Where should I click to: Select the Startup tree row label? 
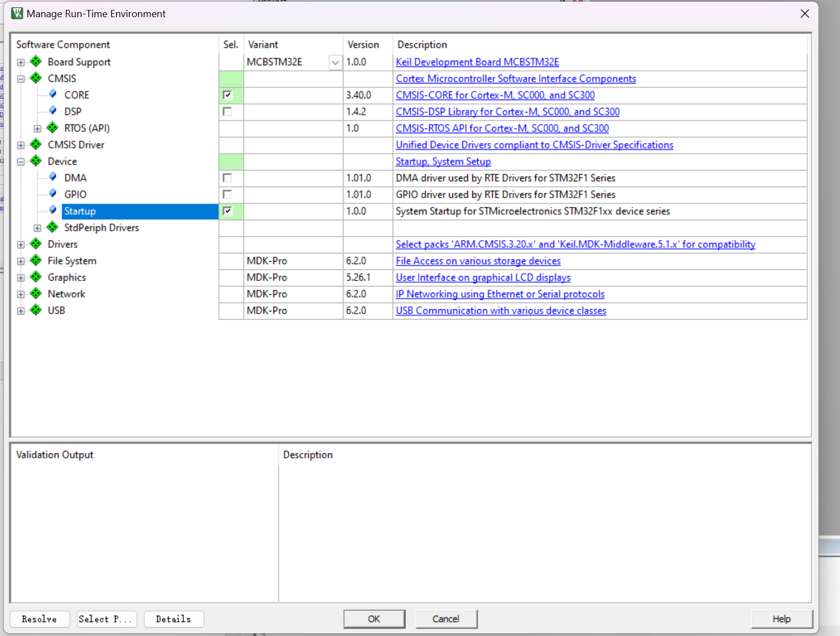pos(80,211)
